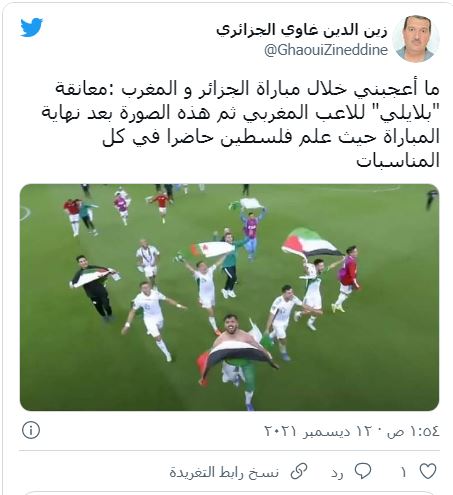Viewport: 453px width, 495px height.
Task: Click the ديسمبر ٢٠٢١ date text
Action: click(x=307, y=431)
